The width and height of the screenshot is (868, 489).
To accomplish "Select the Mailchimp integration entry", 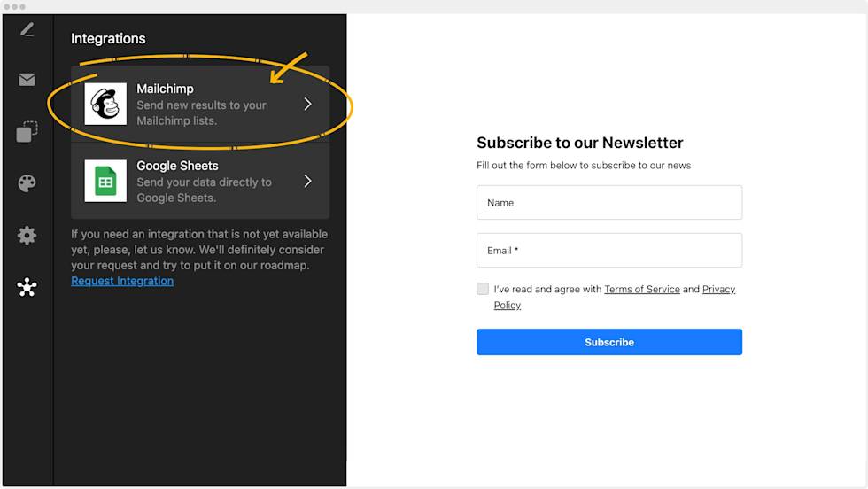I will coord(201,105).
